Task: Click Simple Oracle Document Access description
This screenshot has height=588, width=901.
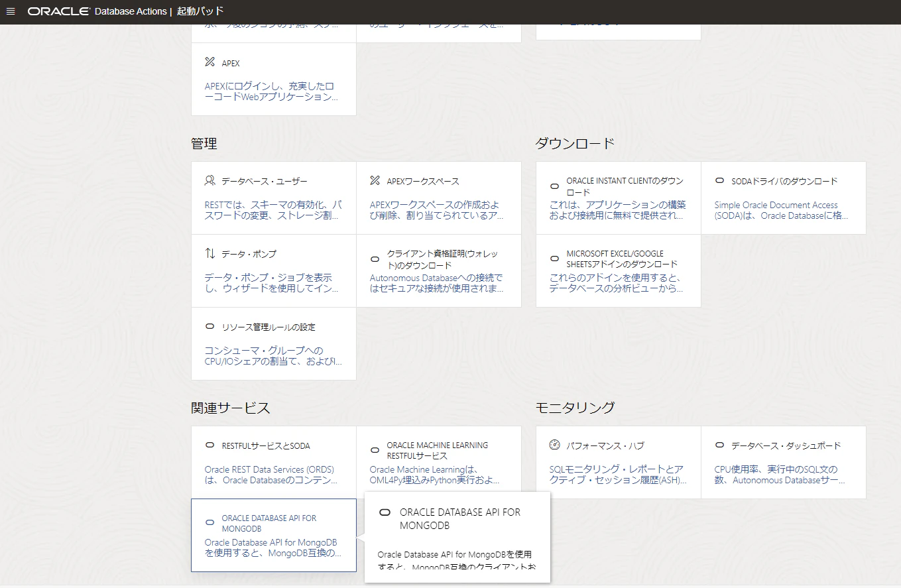Action: coord(781,210)
